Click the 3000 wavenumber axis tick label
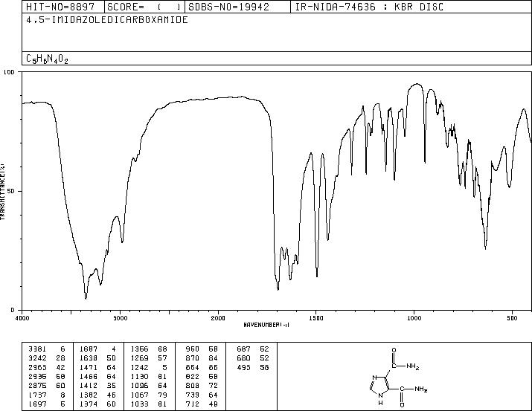The image size is (532, 411). point(120,318)
